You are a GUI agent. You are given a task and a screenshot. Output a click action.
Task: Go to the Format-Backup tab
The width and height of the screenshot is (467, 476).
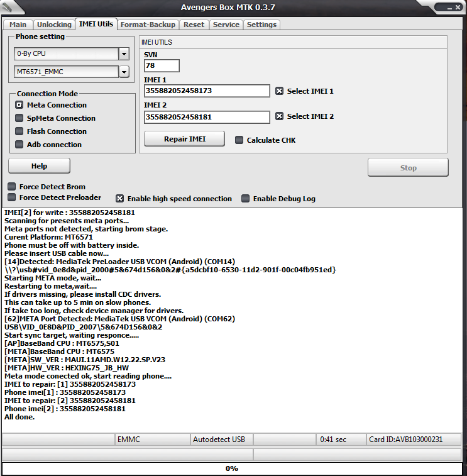pos(148,25)
